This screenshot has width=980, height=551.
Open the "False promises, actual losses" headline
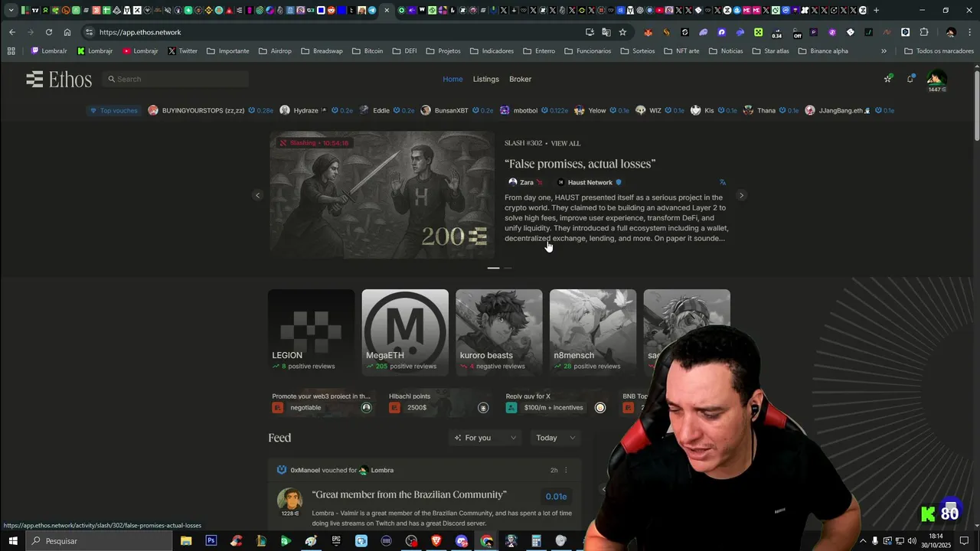click(580, 164)
